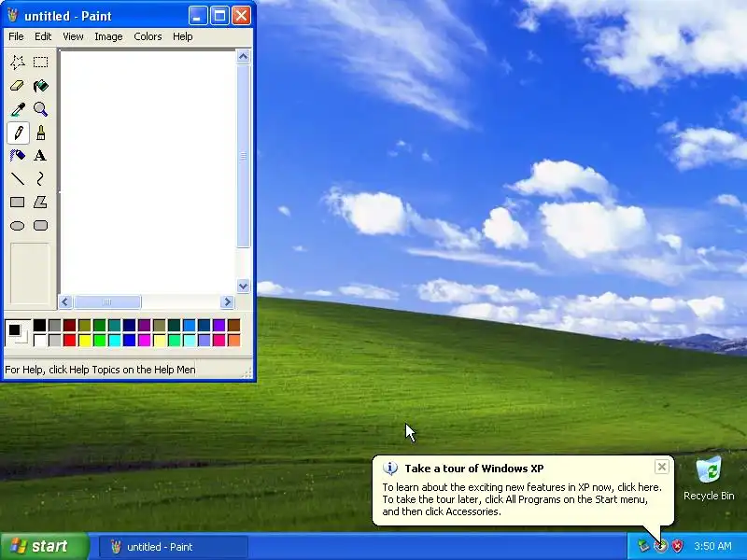
Task: Pick the orange color swatch
Action: point(234,340)
